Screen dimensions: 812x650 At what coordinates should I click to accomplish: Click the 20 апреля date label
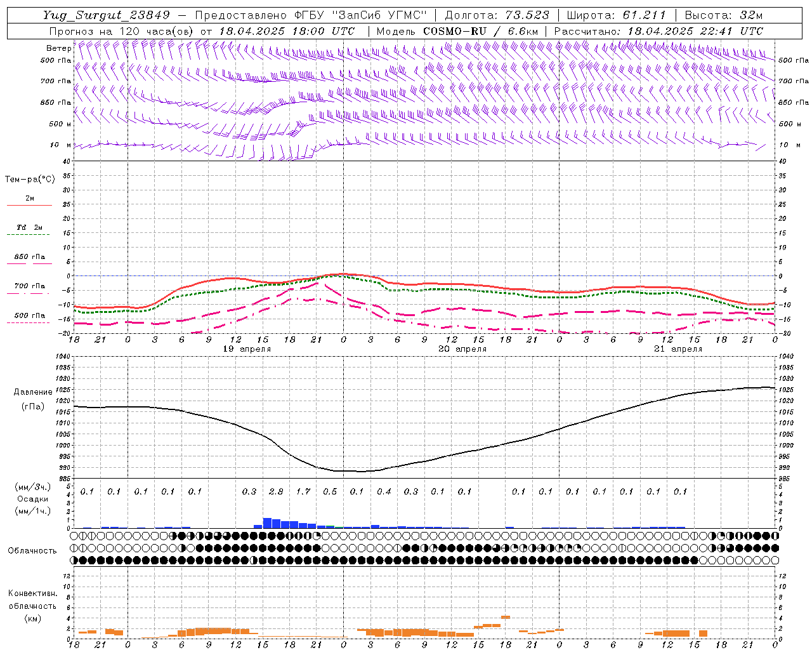(463, 349)
